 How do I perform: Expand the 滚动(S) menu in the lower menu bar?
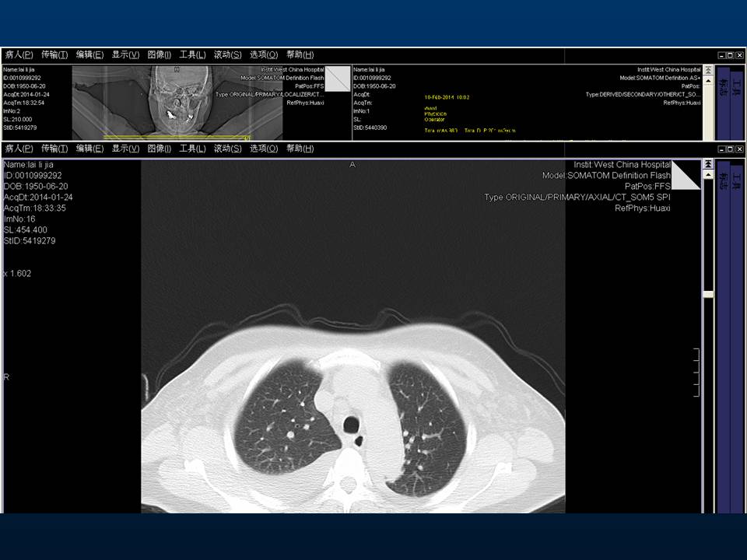coord(227,148)
